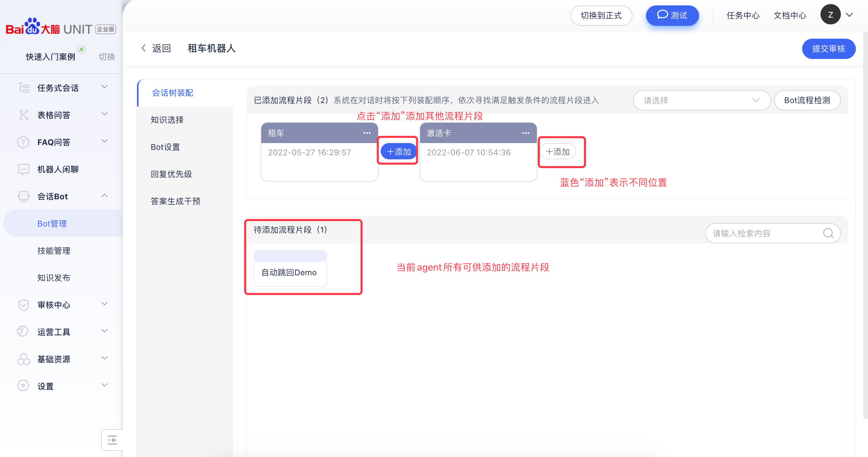Collapse the 会话Bot menu chevron
This screenshot has width=868, height=457.
click(105, 196)
